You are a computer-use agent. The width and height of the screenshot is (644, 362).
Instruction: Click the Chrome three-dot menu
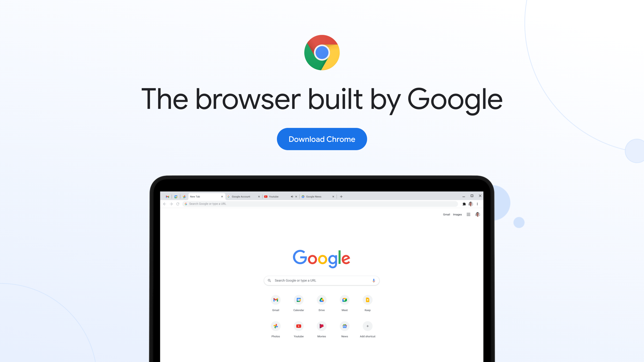[x=477, y=204]
